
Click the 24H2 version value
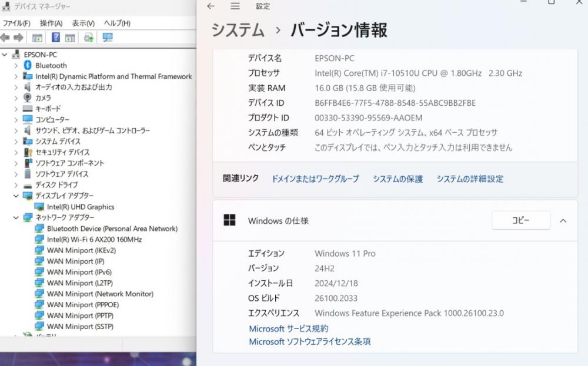point(325,268)
